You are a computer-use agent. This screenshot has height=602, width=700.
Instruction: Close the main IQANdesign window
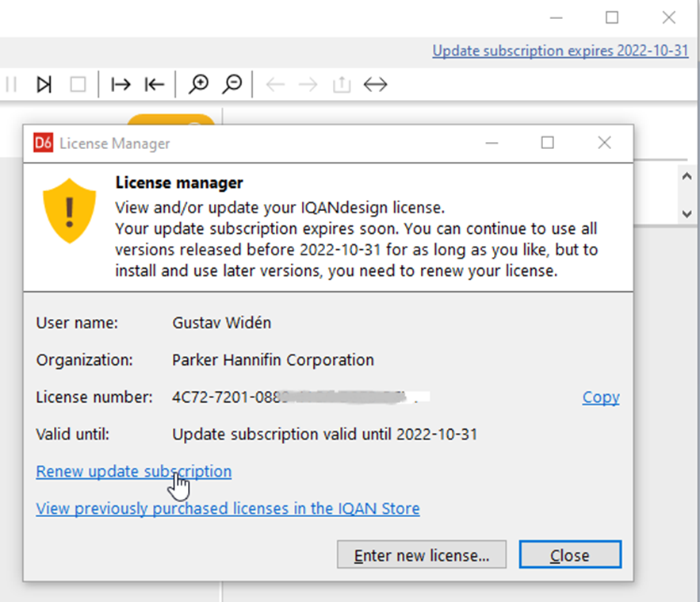669,18
